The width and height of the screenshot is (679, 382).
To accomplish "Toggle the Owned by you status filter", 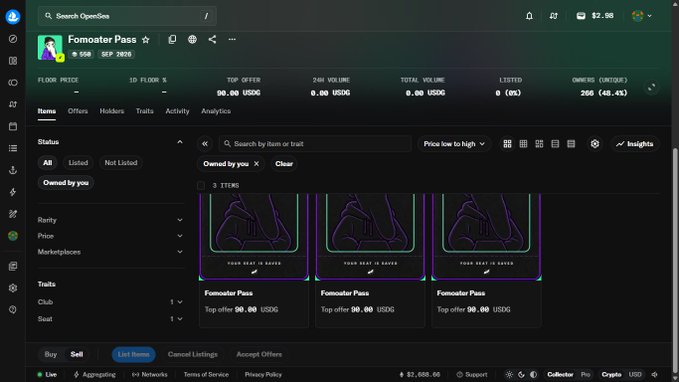I will [x=66, y=183].
